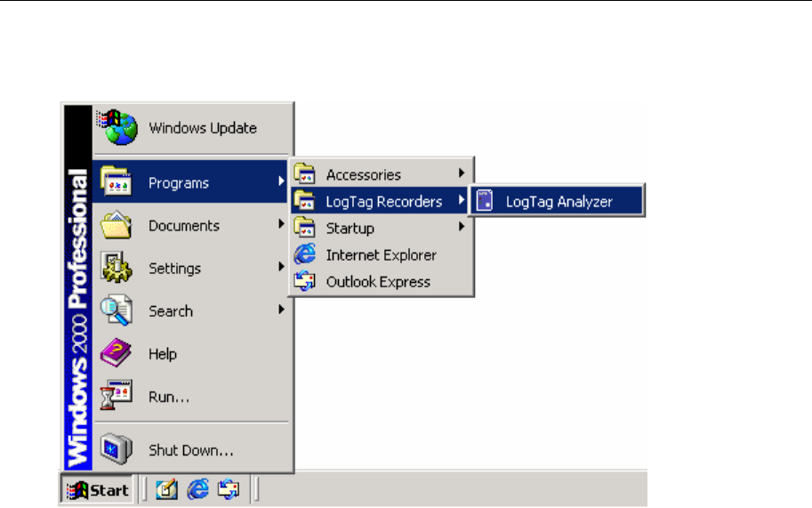Show Desktop from quick launch icon
Viewport: 812px width, 508px height.
click(x=166, y=488)
